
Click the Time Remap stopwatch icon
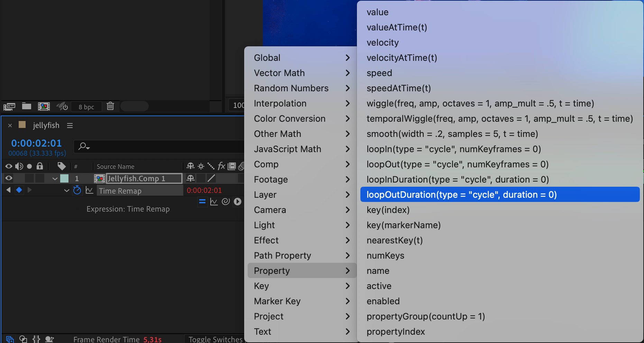[x=77, y=190]
